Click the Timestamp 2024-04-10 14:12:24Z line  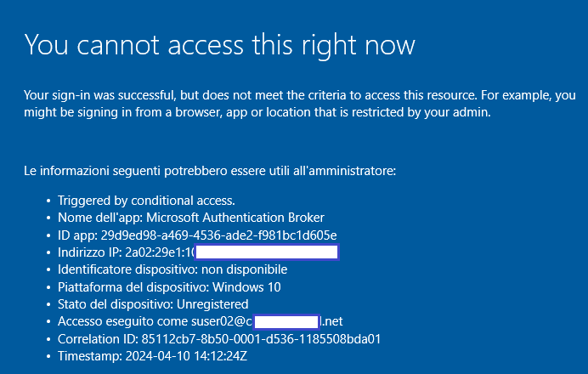pos(152,356)
